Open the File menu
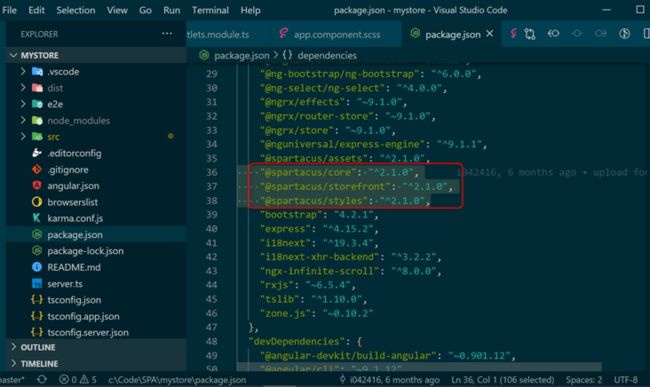 point(9,10)
